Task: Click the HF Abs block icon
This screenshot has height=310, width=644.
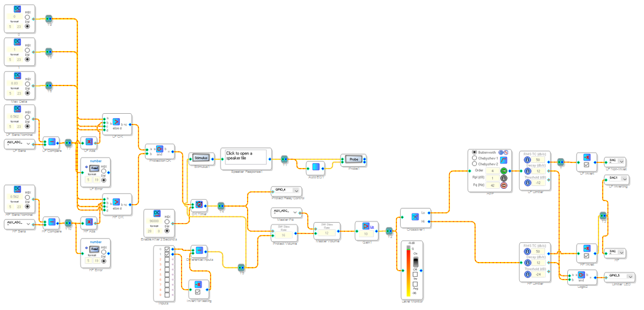Action: [x=88, y=222]
